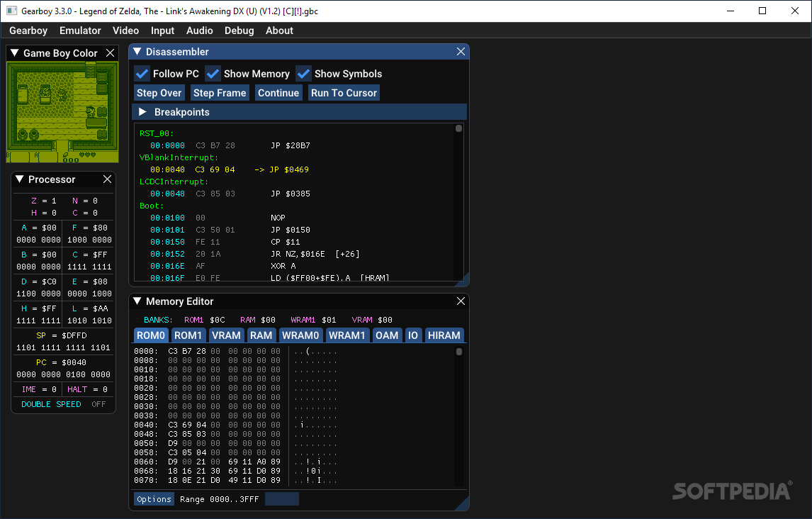Click the SP register value $DFFD
This screenshot has height=519, width=812.
74,335
